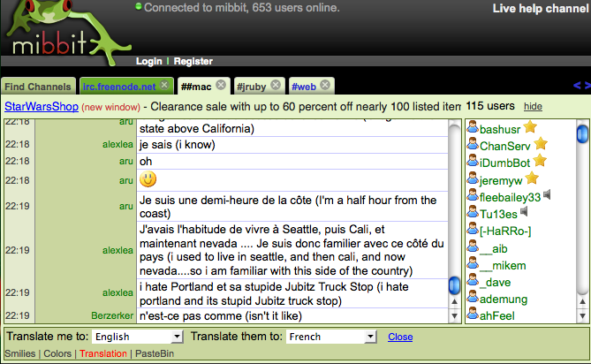
Task: Close the #jruby tab
Action: click(x=276, y=85)
